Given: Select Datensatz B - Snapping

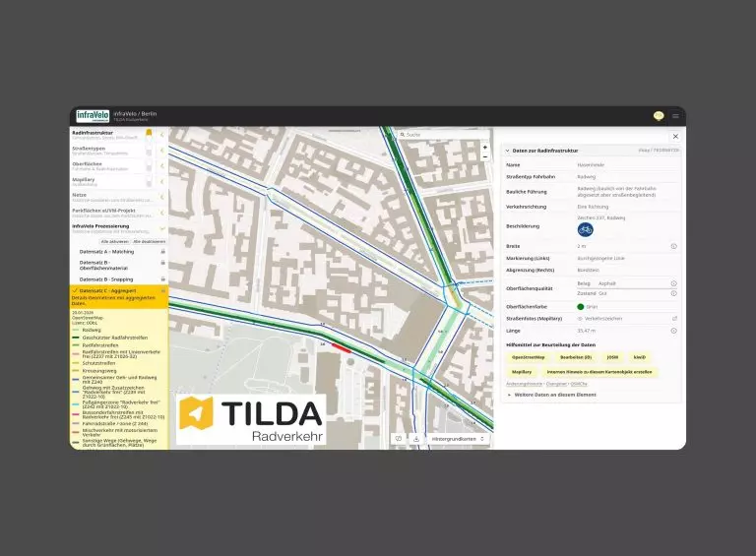Looking at the screenshot, I should tap(107, 278).
